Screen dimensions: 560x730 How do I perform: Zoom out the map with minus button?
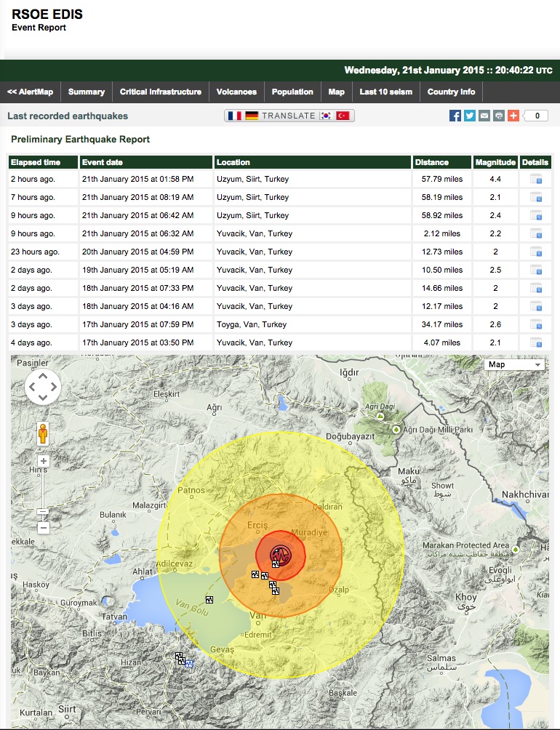pyautogui.click(x=44, y=528)
